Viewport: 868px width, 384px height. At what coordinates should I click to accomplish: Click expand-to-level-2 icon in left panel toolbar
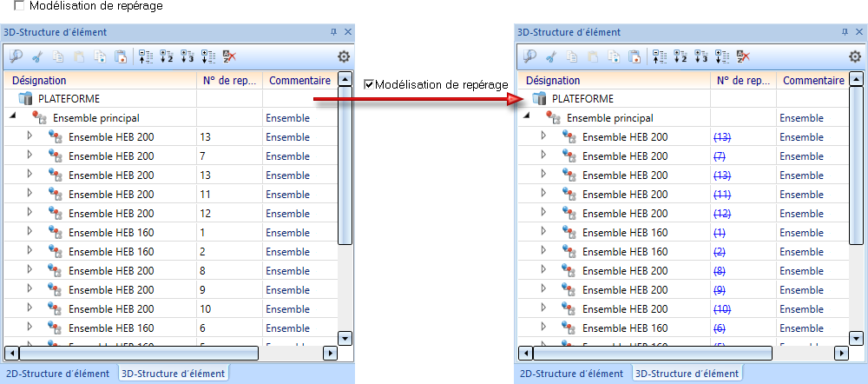pyautogui.click(x=167, y=56)
